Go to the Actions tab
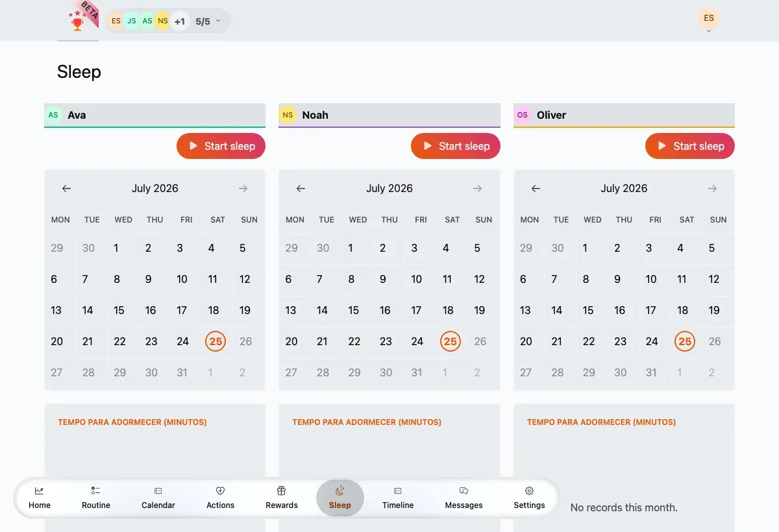The height and width of the screenshot is (532, 779). click(220, 498)
